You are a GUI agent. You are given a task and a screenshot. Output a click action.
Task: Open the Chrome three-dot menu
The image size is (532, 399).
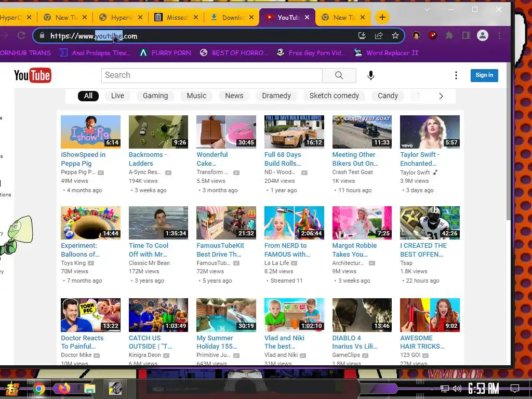click(x=499, y=35)
